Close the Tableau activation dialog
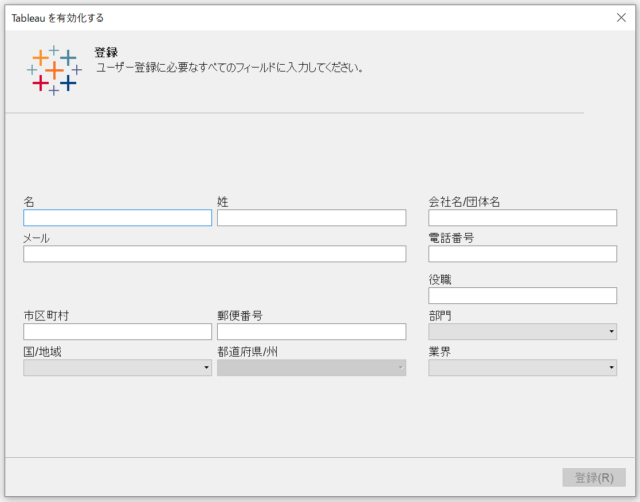Viewport: 640px width, 502px height. point(621,18)
